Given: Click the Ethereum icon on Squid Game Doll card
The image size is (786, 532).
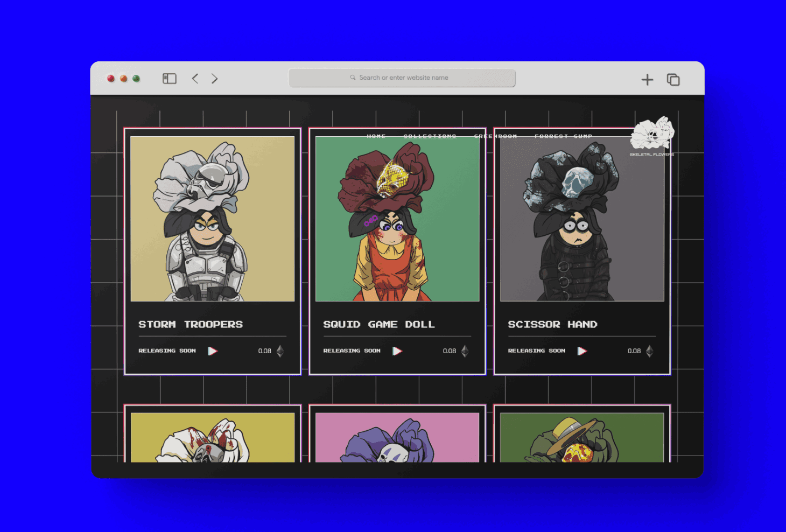Looking at the screenshot, I should 465,351.
